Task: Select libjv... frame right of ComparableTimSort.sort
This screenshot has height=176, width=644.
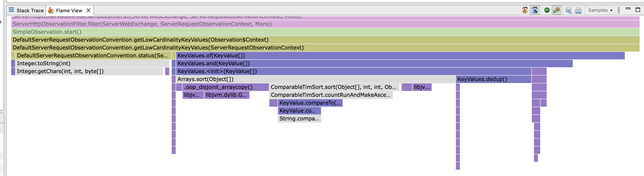Action: [x=422, y=87]
